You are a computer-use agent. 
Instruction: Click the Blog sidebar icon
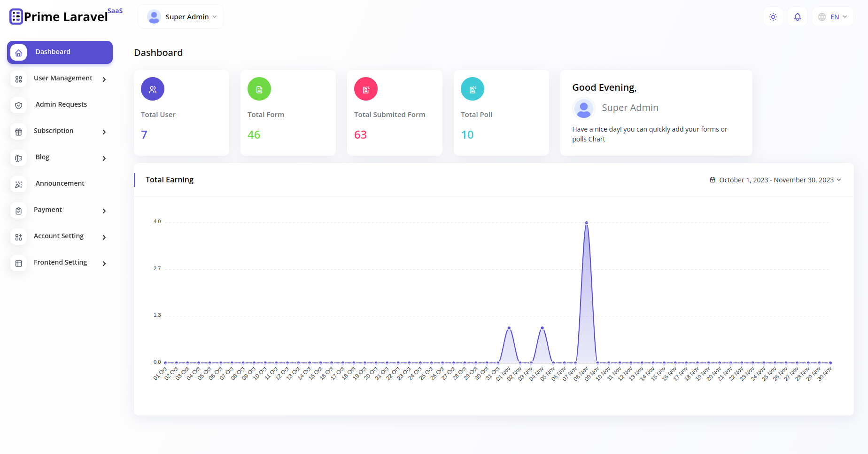pyautogui.click(x=19, y=158)
